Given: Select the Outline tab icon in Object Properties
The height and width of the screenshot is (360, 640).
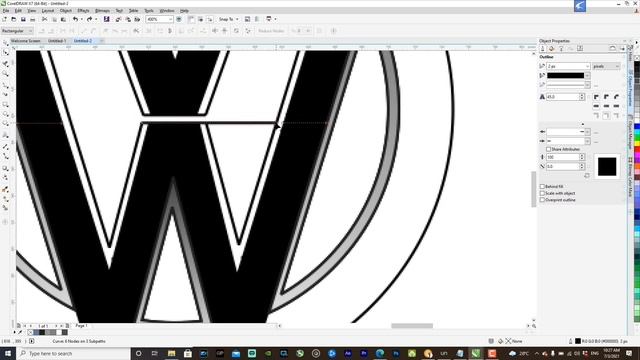Looking at the screenshot, I should [542, 49].
